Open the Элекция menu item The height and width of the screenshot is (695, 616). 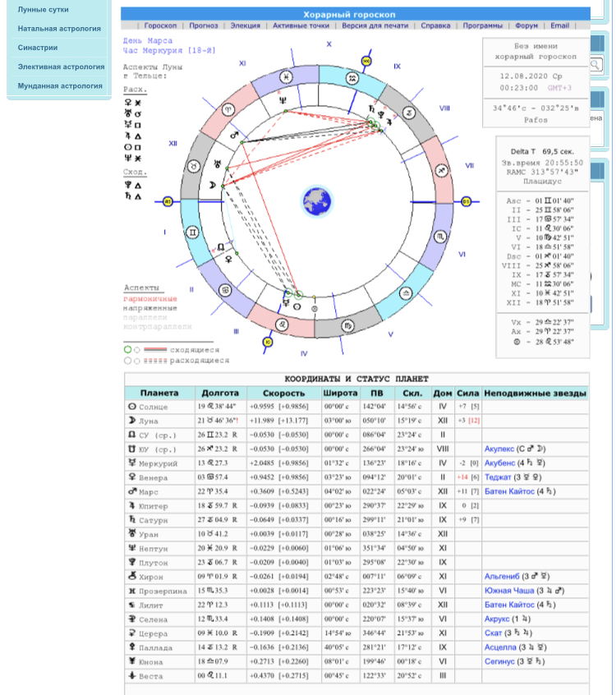(245, 25)
